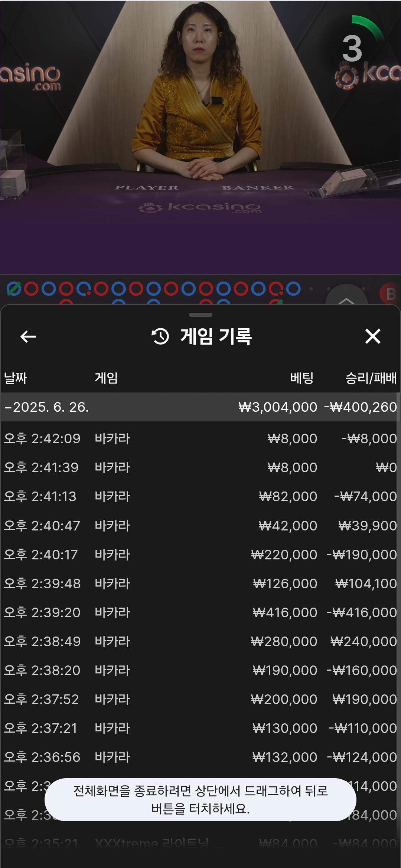Tap the first blue circle with green slash
The height and width of the screenshot is (868, 401).
(14, 289)
